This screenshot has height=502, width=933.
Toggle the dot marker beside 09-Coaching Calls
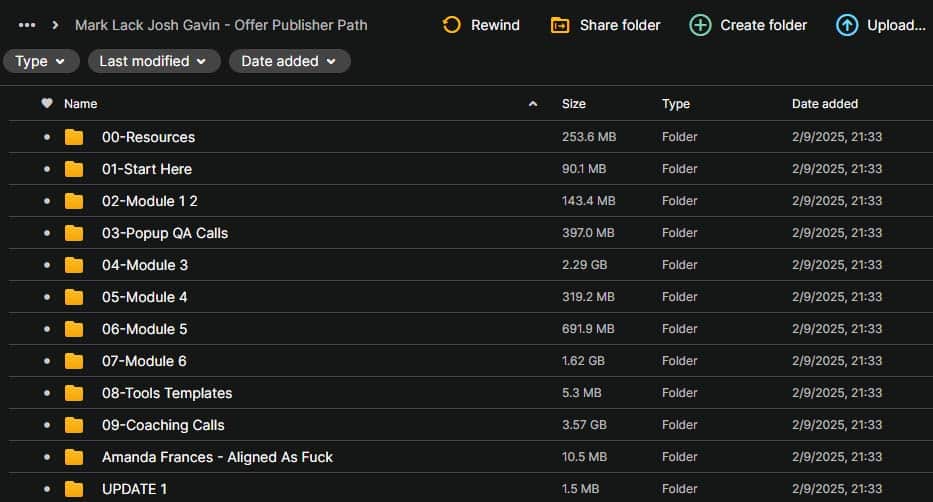tap(46, 425)
